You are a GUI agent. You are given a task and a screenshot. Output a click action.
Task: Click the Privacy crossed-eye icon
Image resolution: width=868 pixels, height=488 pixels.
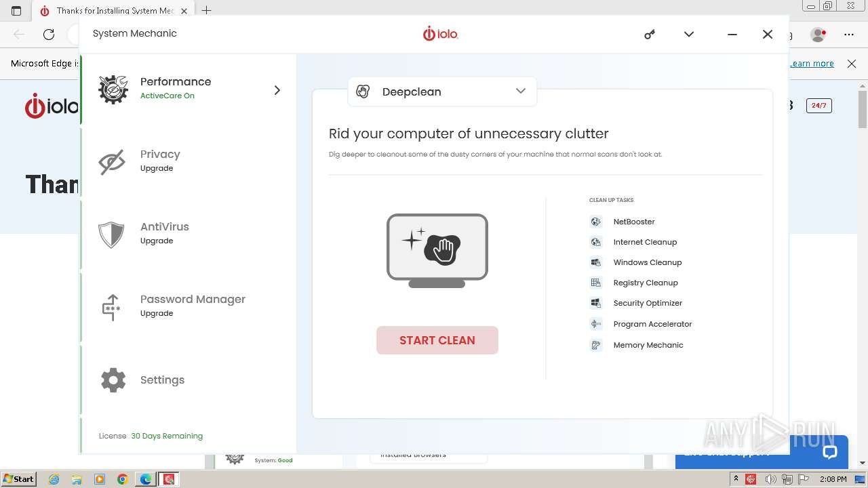pyautogui.click(x=112, y=162)
